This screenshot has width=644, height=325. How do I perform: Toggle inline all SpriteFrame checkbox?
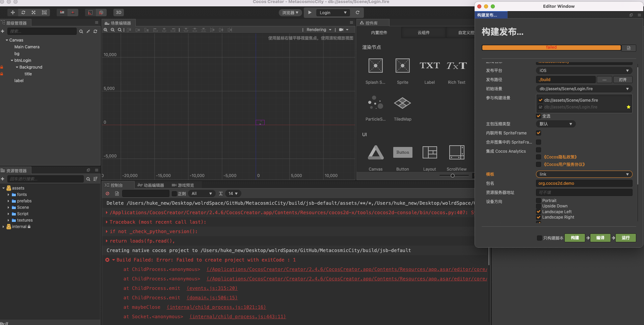click(x=539, y=133)
